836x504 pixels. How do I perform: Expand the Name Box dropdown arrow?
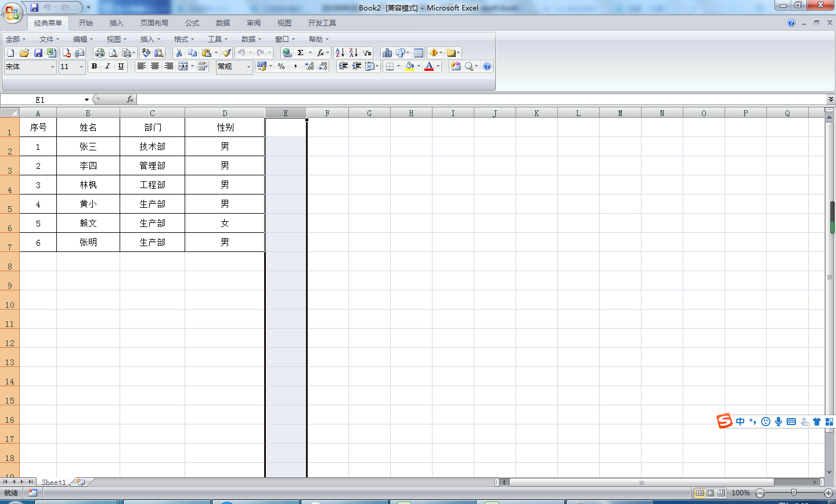point(87,100)
